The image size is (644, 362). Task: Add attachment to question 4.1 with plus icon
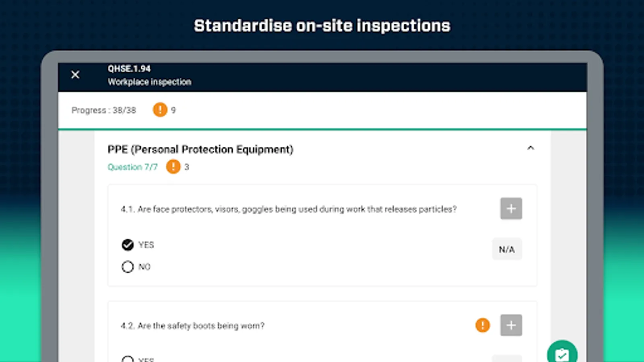click(511, 208)
